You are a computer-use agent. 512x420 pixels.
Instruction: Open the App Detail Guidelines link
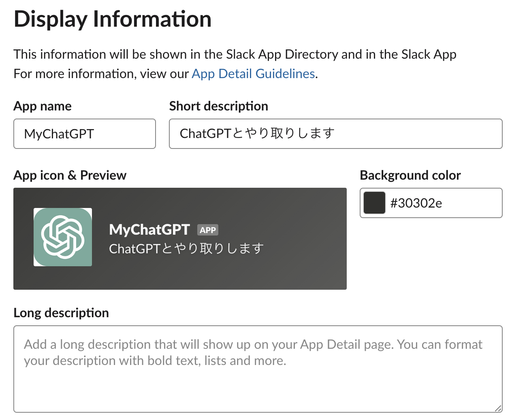tap(253, 74)
